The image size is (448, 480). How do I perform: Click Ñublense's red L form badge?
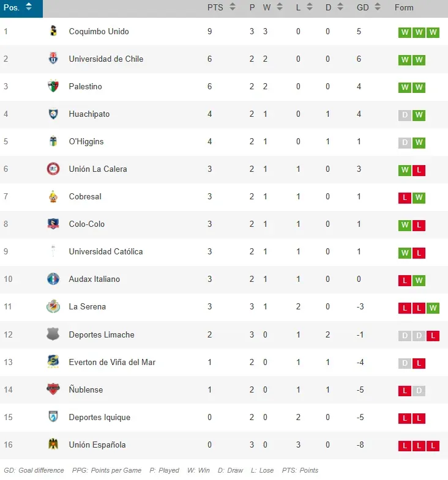(405, 391)
